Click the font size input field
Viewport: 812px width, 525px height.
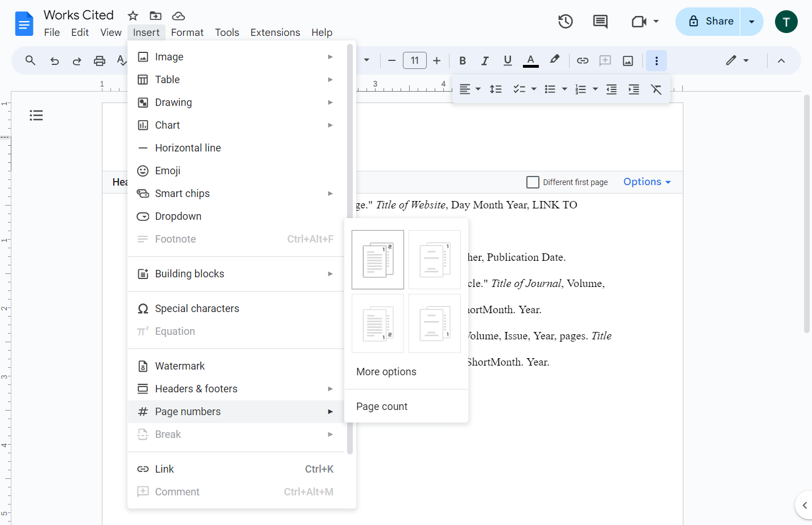(x=415, y=60)
